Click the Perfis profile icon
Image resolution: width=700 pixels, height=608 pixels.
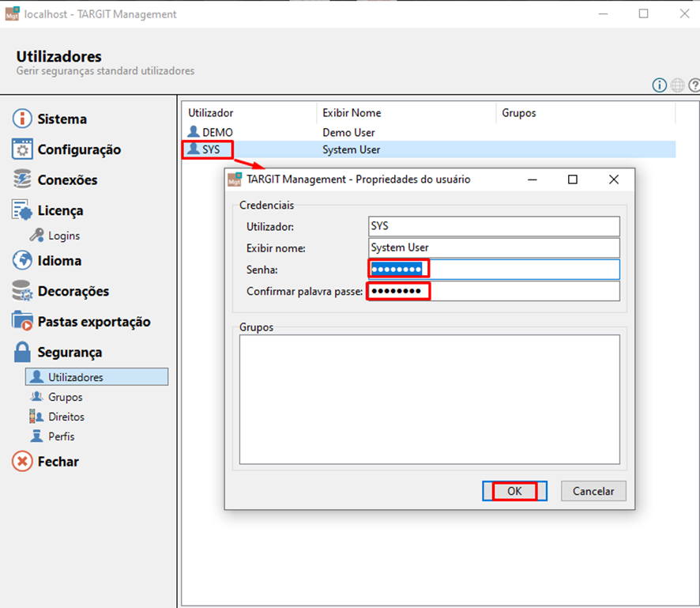[36, 436]
